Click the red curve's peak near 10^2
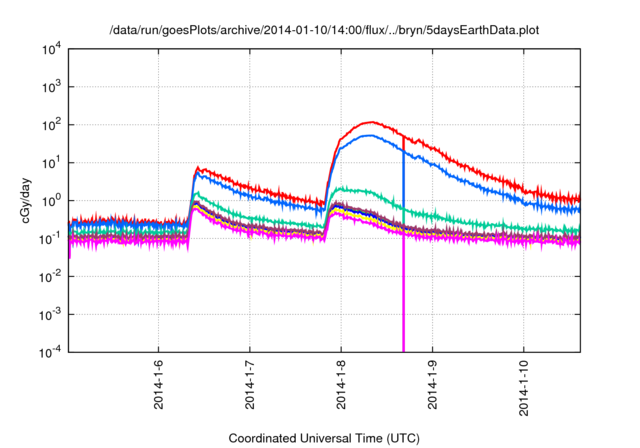The image size is (640, 448). tap(371, 122)
